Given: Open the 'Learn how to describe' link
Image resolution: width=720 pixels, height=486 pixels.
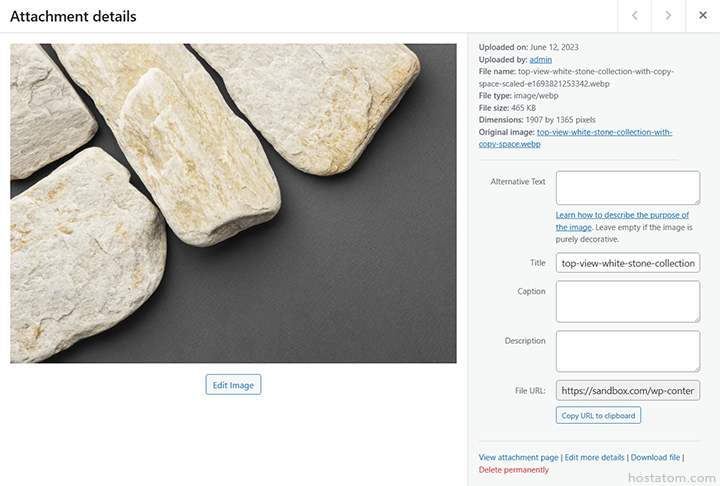Looking at the screenshot, I should click(622, 215).
